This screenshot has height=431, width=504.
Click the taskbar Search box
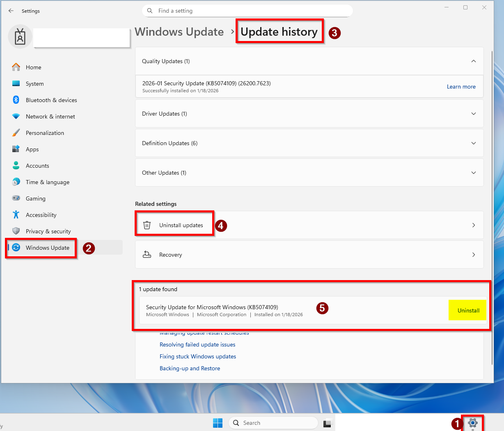(x=273, y=423)
